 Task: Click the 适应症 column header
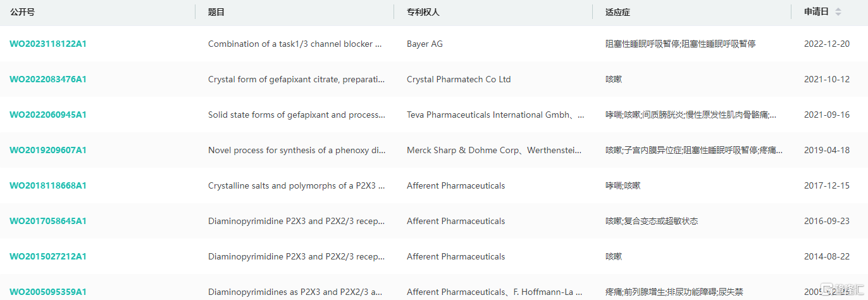point(617,12)
